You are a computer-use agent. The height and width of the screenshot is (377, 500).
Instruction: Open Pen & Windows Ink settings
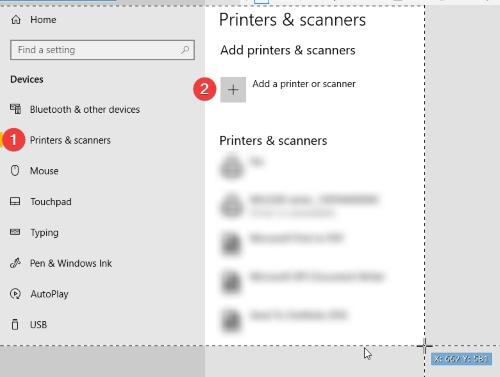71,263
